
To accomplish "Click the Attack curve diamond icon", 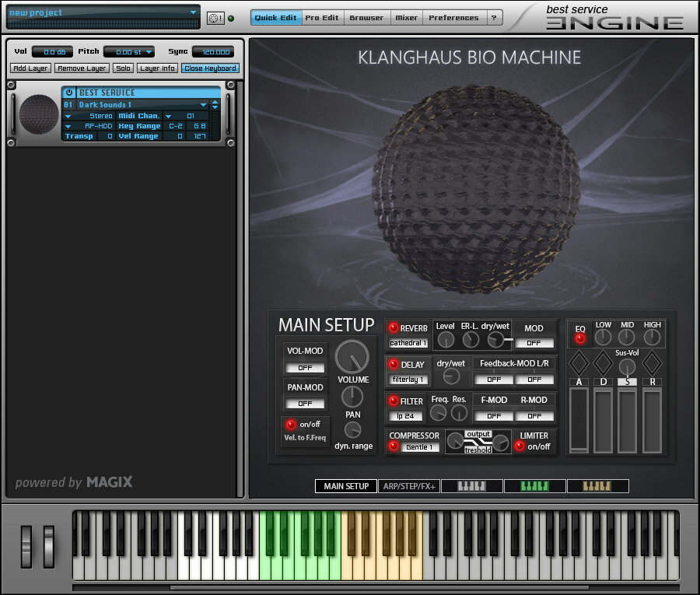I will point(579,362).
